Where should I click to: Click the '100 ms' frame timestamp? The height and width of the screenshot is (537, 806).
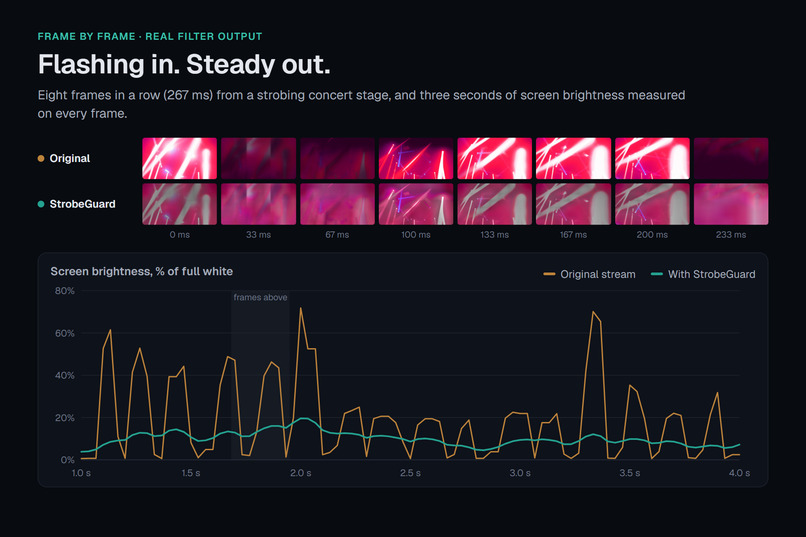[x=416, y=235]
